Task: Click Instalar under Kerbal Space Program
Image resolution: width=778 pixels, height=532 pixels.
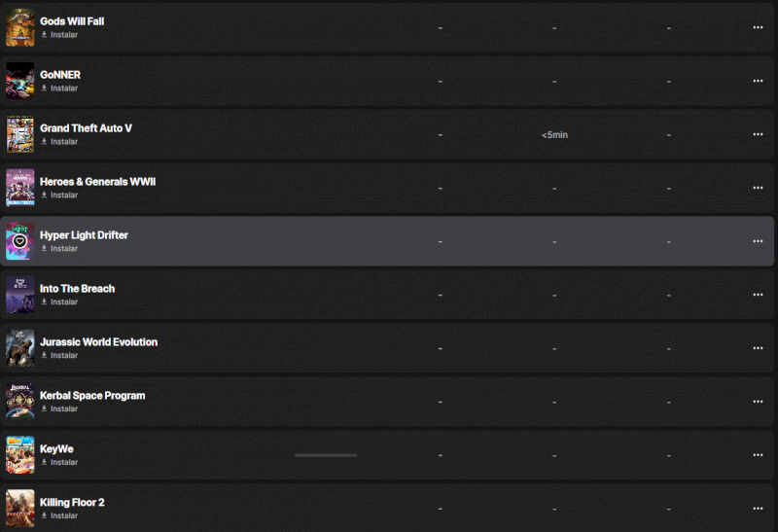Action: pyautogui.click(x=59, y=409)
